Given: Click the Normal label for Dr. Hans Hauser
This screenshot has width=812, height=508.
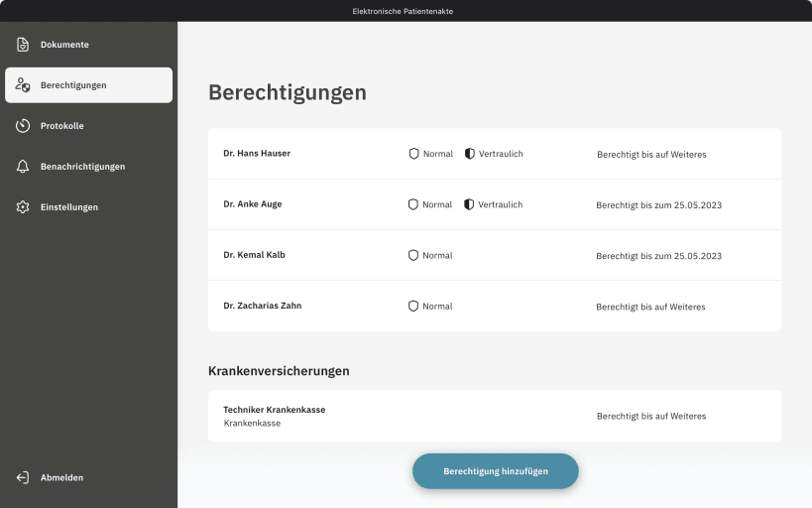Looking at the screenshot, I should (x=438, y=154).
